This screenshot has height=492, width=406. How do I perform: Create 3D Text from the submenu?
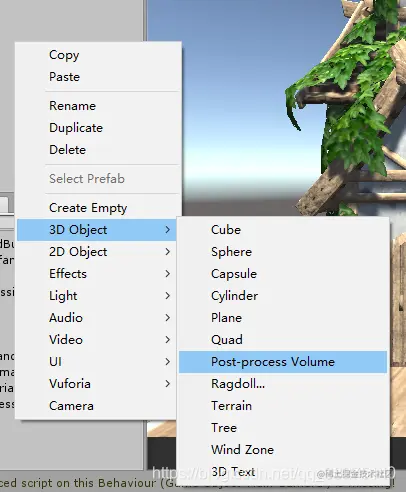coord(283,472)
